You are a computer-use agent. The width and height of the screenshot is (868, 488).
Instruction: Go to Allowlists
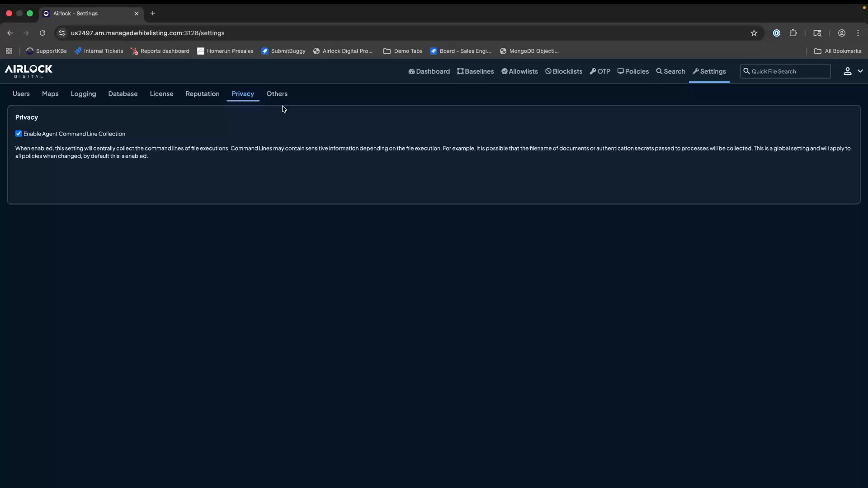[x=519, y=71]
